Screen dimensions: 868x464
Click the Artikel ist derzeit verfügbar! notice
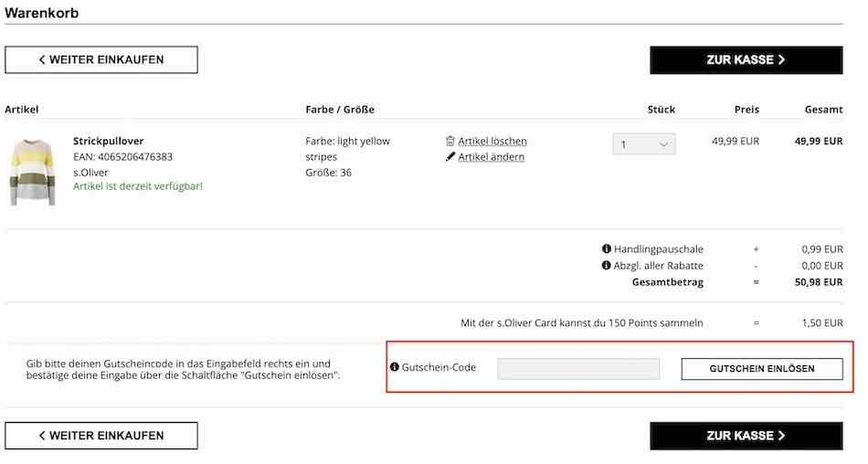138,186
